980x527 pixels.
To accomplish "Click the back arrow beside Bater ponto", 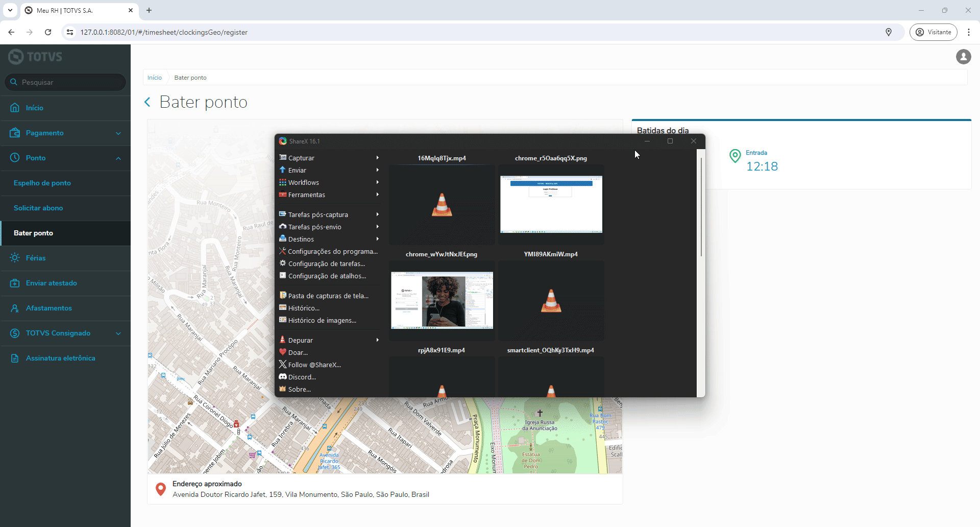I will point(148,102).
